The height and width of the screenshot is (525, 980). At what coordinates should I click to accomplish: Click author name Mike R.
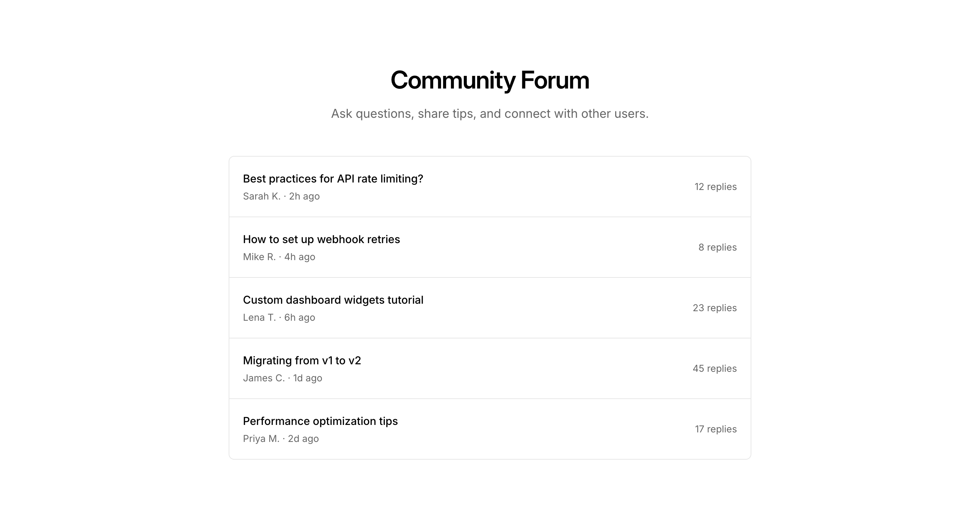point(259,257)
